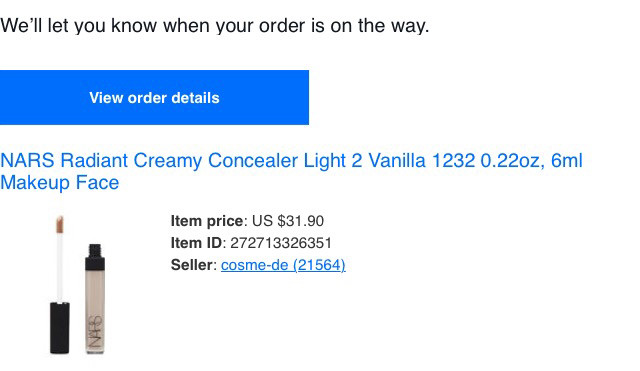Click the View order details button

[154, 98]
